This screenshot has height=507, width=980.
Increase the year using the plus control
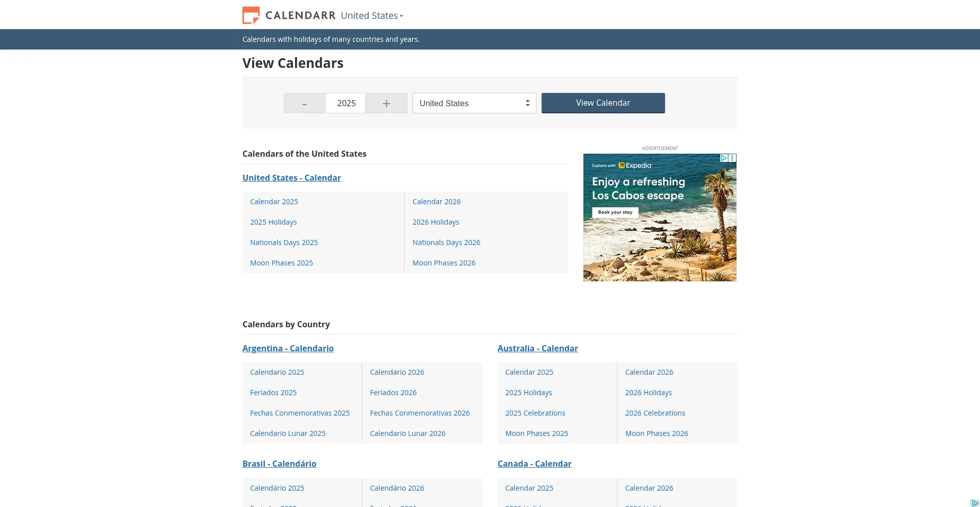coord(386,103)
